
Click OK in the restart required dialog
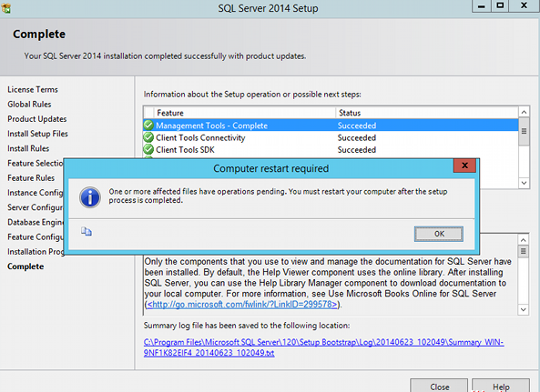[439, 234]
